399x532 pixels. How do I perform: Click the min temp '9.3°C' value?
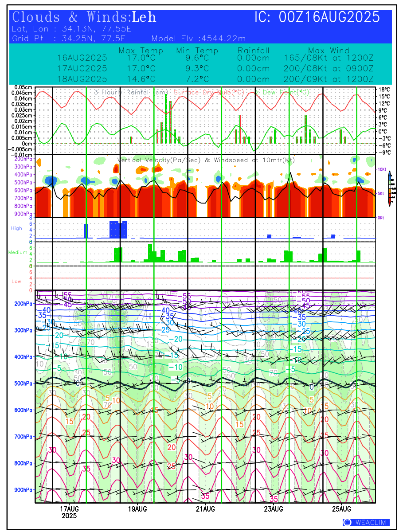click(x=197, y=68)
